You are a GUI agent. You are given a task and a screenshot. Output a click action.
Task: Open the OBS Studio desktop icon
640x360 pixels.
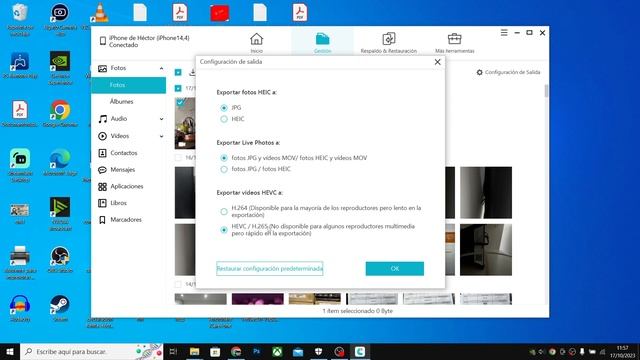[x=60, y=259]
